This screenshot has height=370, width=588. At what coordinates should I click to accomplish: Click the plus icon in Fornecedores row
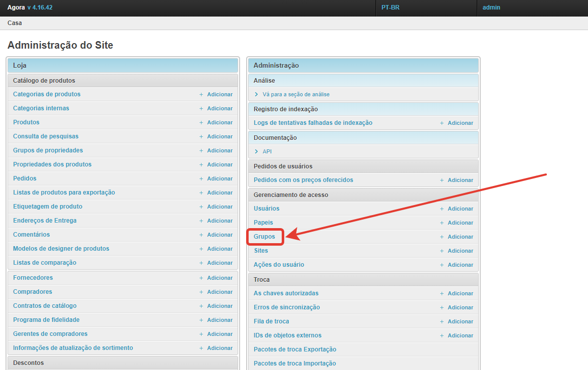click(202, 278)
